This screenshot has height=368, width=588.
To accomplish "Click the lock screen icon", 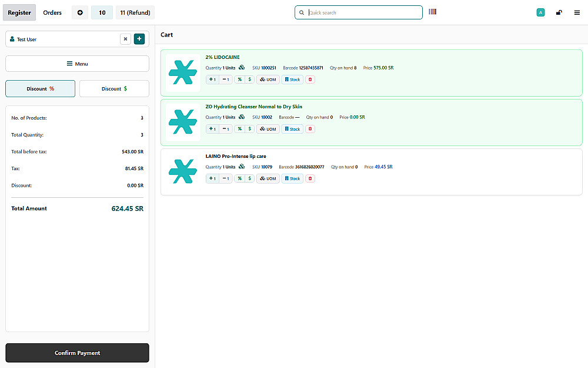I will click(559, 12).
